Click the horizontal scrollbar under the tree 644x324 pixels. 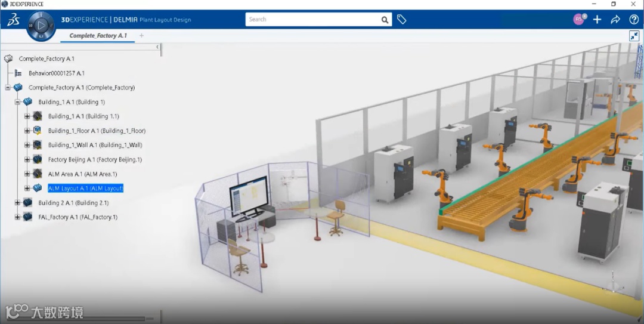tap(76, 318)
